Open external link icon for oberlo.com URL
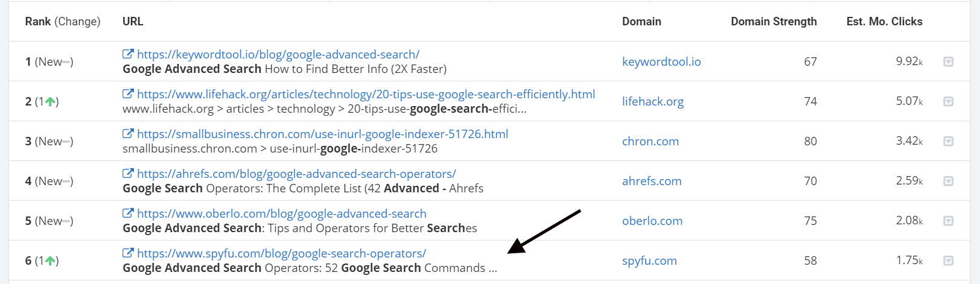This screenshot has width=980, height=284. [128, 213]
